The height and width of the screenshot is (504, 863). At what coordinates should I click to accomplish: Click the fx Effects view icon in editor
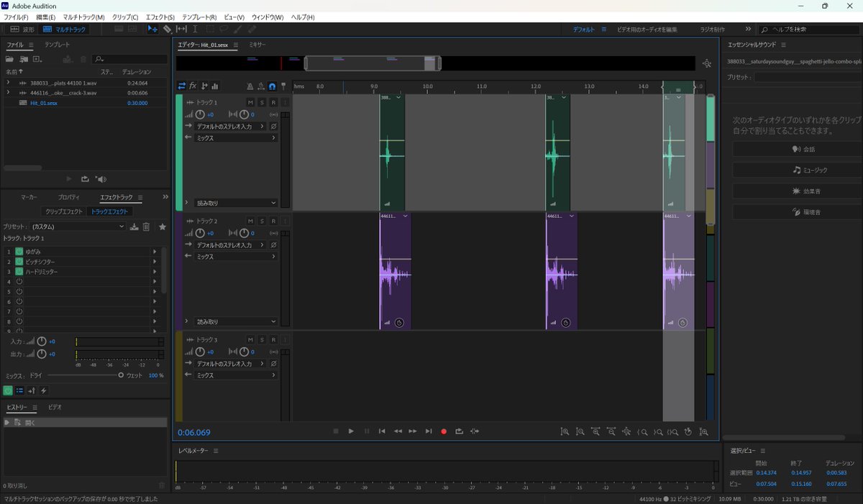pyautogui.click(x=193, y=86)
